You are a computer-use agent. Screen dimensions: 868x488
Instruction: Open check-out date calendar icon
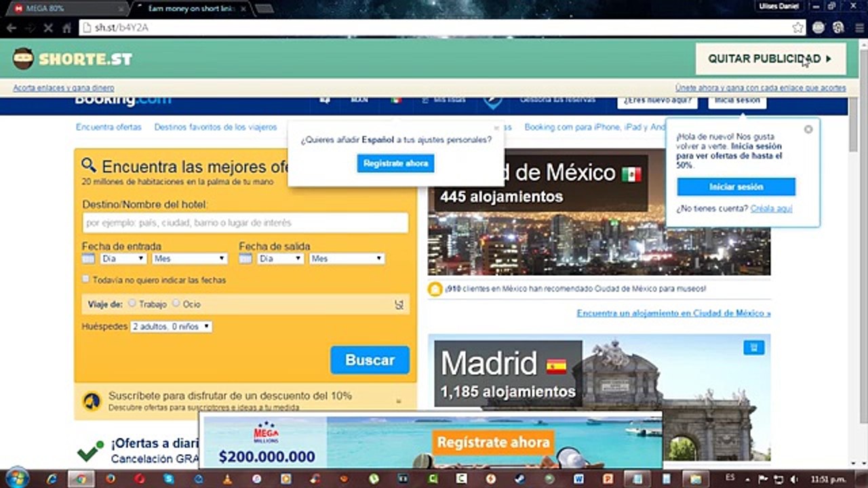click(x=245, y=259)
